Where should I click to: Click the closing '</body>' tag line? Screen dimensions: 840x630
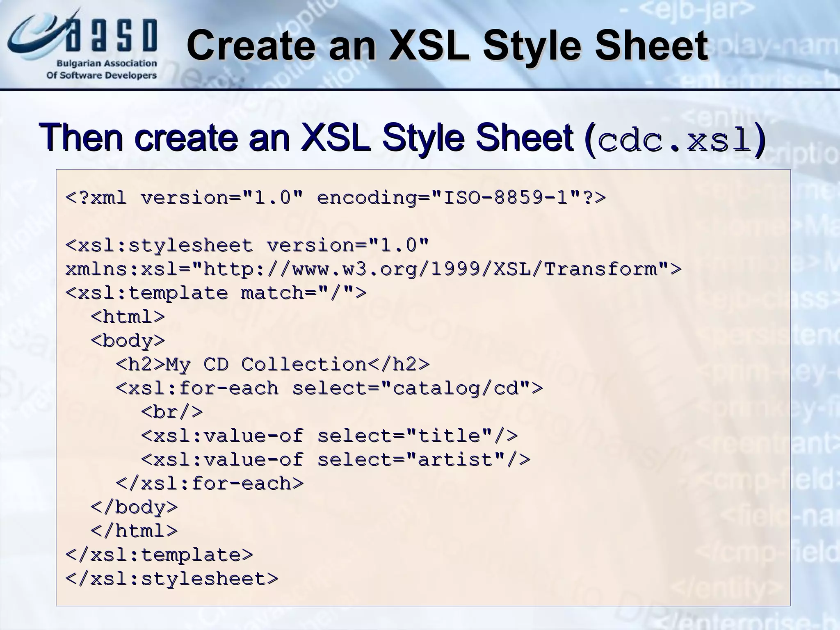point(134,508)
